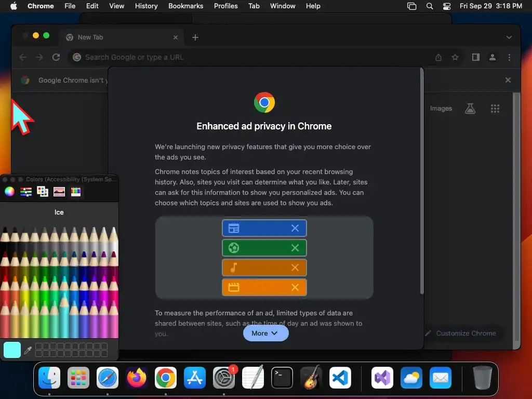Open Google apps grid
This screenshot has height=399, width=532.
[495, 109]
